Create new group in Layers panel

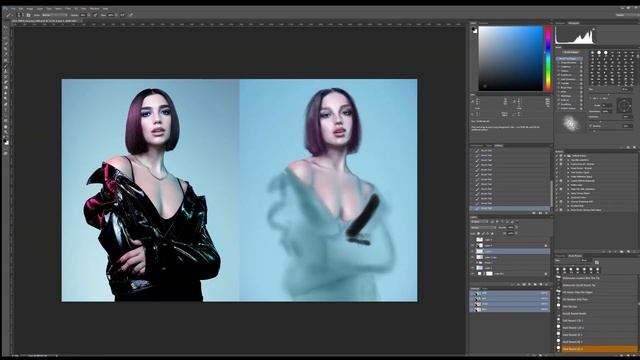(535, 284)
